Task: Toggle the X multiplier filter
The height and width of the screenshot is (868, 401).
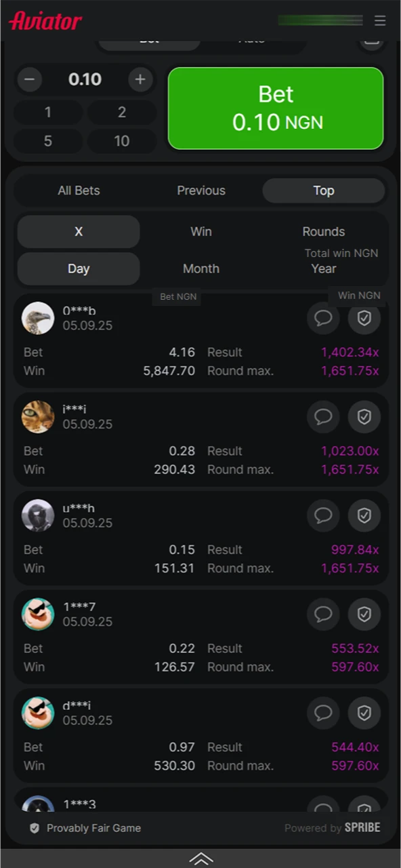Action: [79, 231]
